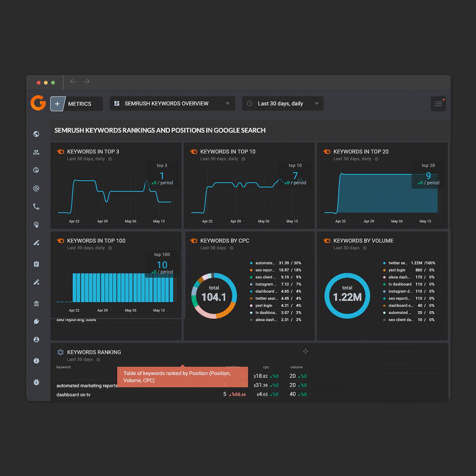This screenshot has height=476, width=476.
Task: Click the orange G logo
Action: 38,103
